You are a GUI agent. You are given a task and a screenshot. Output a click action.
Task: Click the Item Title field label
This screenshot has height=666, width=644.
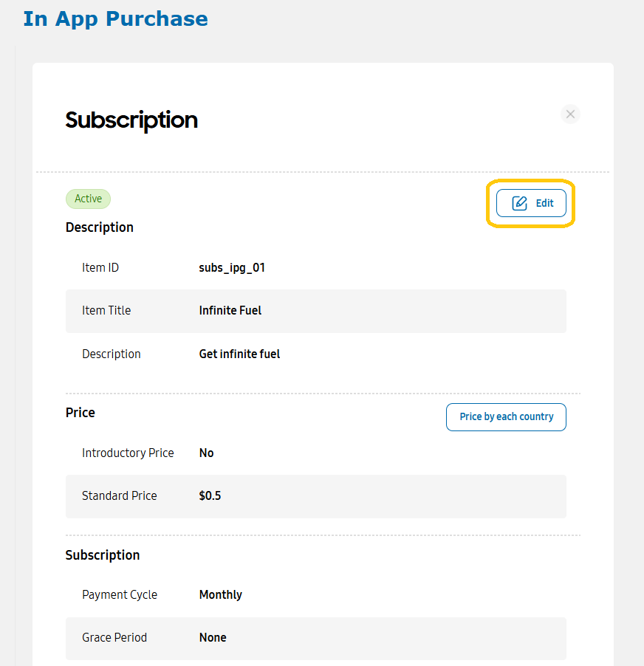click(106, 311)
